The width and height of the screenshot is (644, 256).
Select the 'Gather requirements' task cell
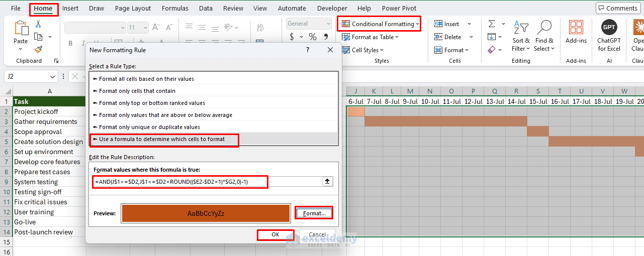pyautogui.click(x=49, y=121)
